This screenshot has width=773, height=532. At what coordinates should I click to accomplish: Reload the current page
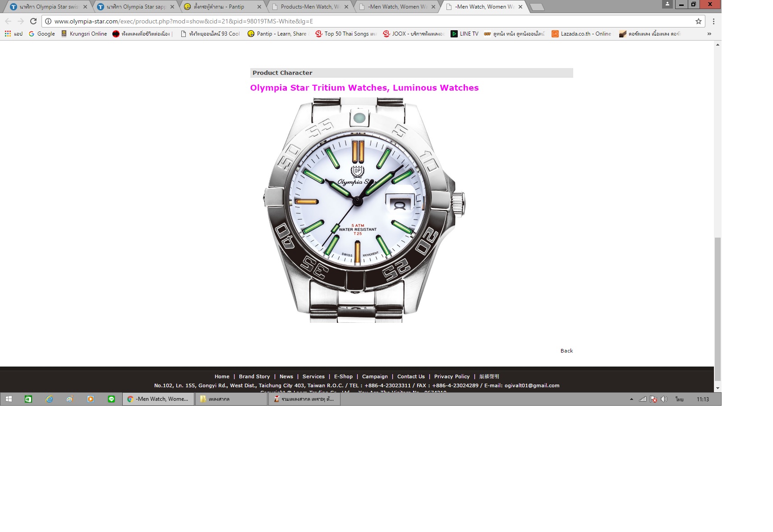tap(33, 21)
